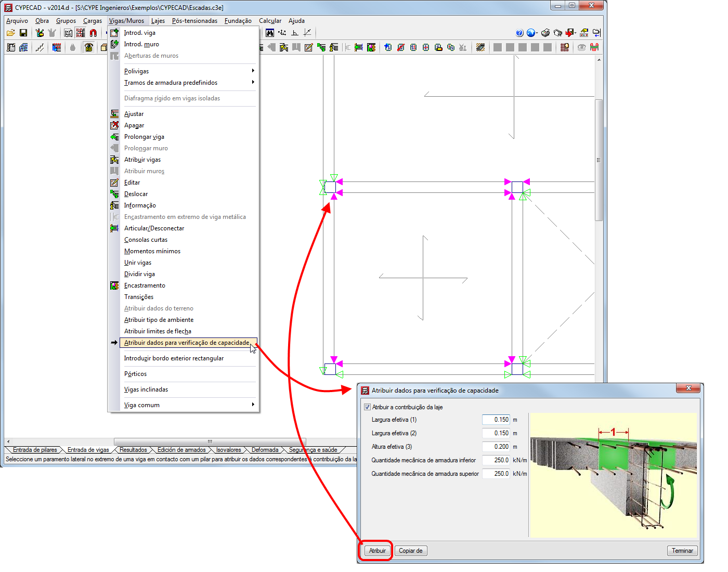728x572 pixels.
Task: Open help via blue question mark icon
Action: coord(519,33)
